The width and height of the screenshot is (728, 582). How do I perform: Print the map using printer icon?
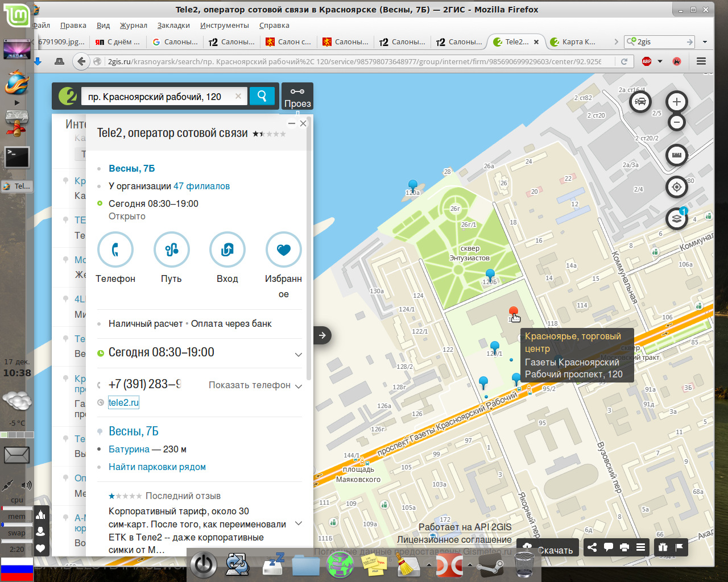click(x=624, y=547)
